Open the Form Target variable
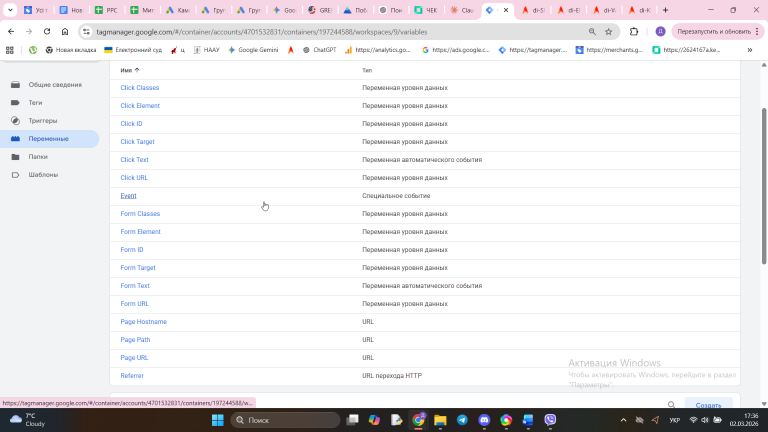Image resolution: width=768 pixels, height=432 pixels. pos(138,268)
